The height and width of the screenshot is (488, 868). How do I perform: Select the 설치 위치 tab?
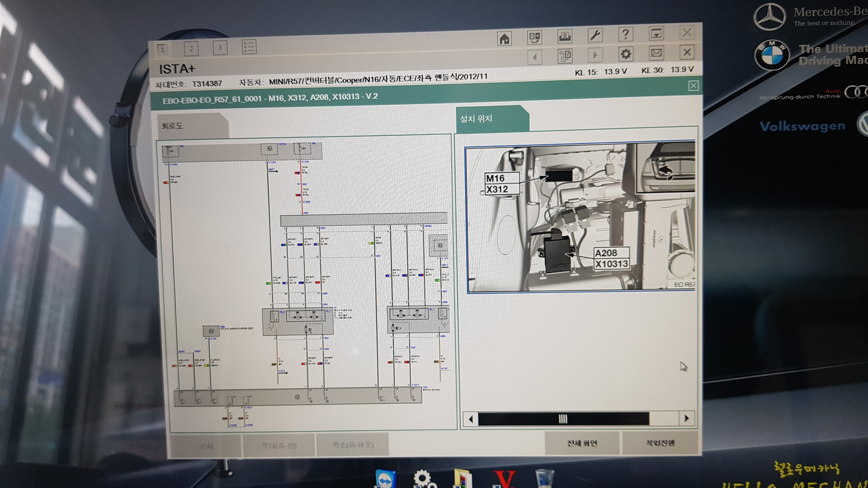pos(476,119)
